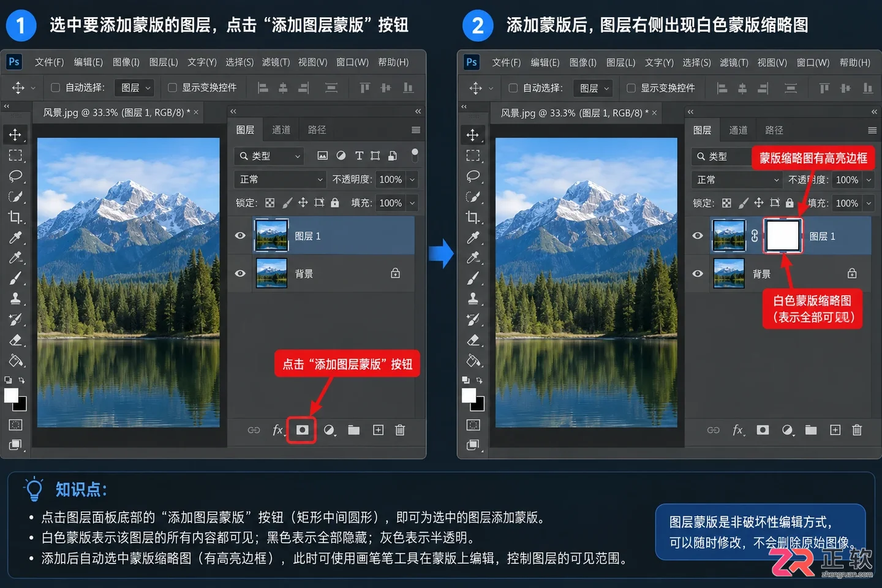Click Add Layer Mask button in left window
The image size is (882, 588).
[302, 430]
